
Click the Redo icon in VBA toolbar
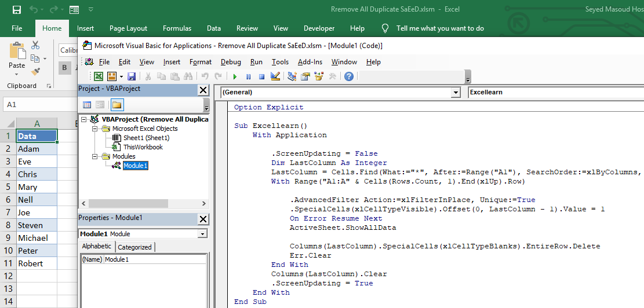(218, 76)
